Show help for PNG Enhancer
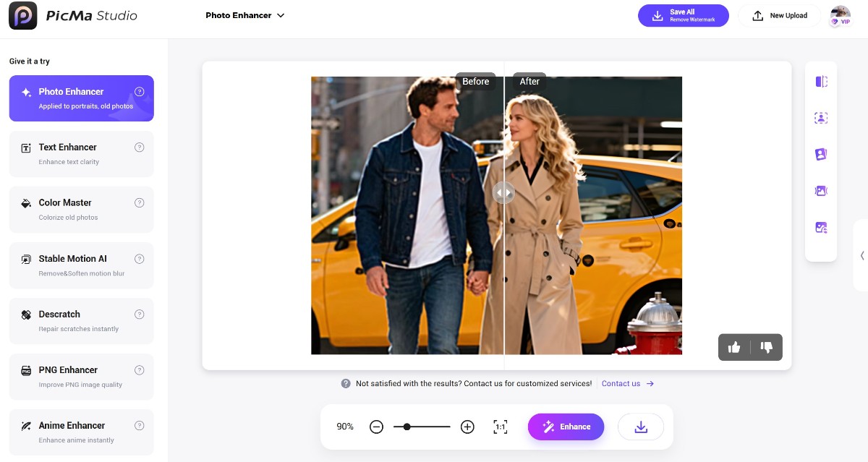Screen dimensions: 868x462 pyautogui.click(x=140, y=370)
